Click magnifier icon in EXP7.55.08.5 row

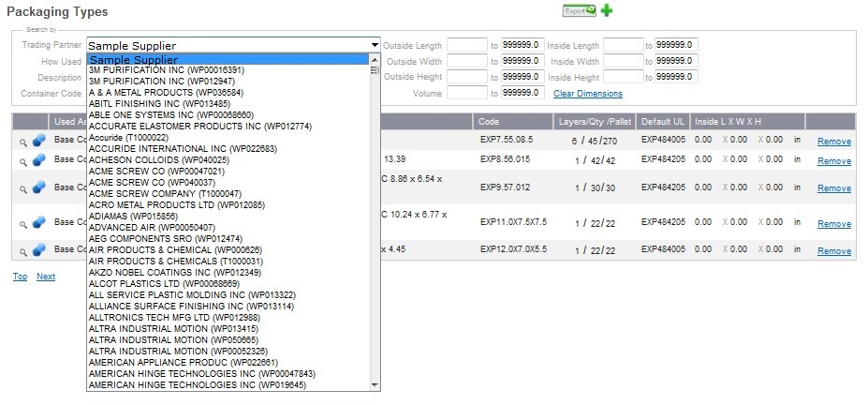(23, 142)
